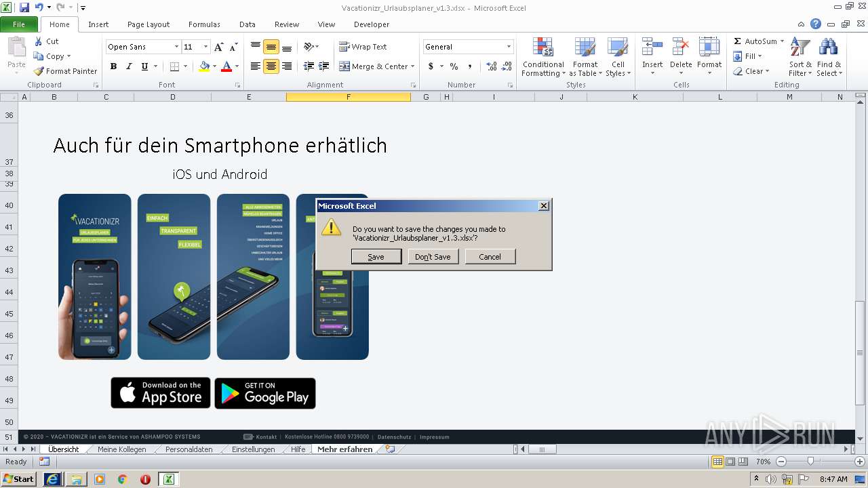Screen dimensions: 868x488
Task: Click Cancel in the dialog
Action: pyautogui.click(x=490, y=257)
